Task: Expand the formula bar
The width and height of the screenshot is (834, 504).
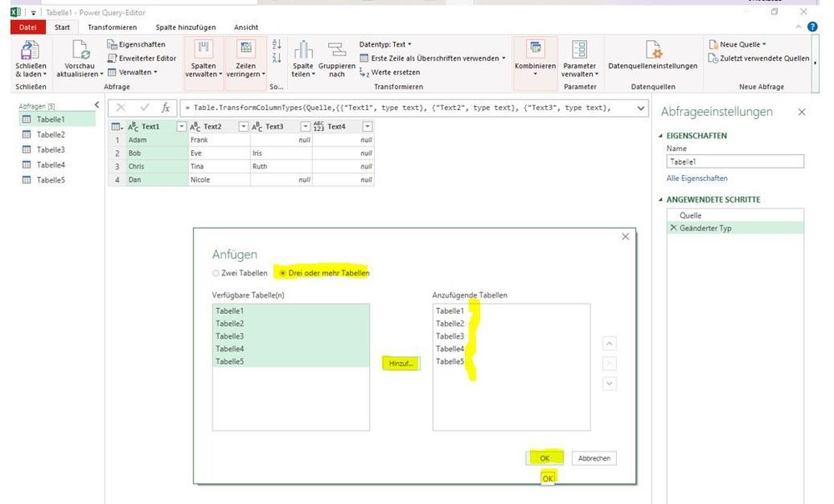Action: click(x=641, y=108)
